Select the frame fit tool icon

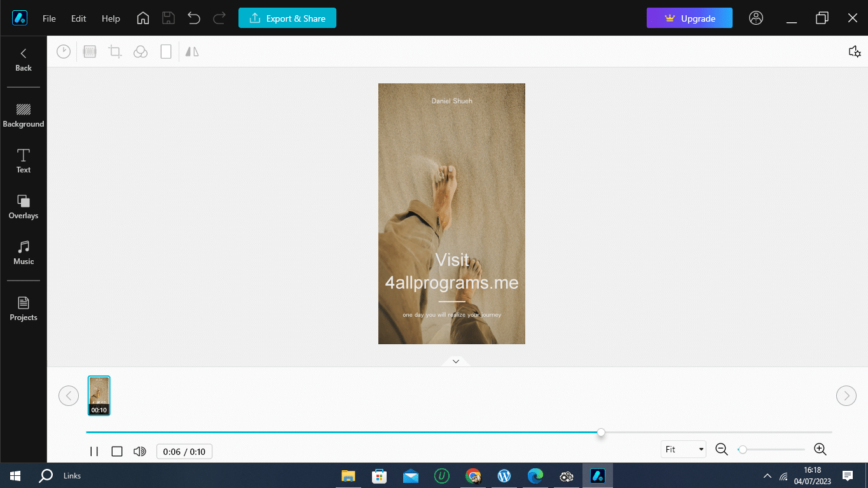(90, 52)
